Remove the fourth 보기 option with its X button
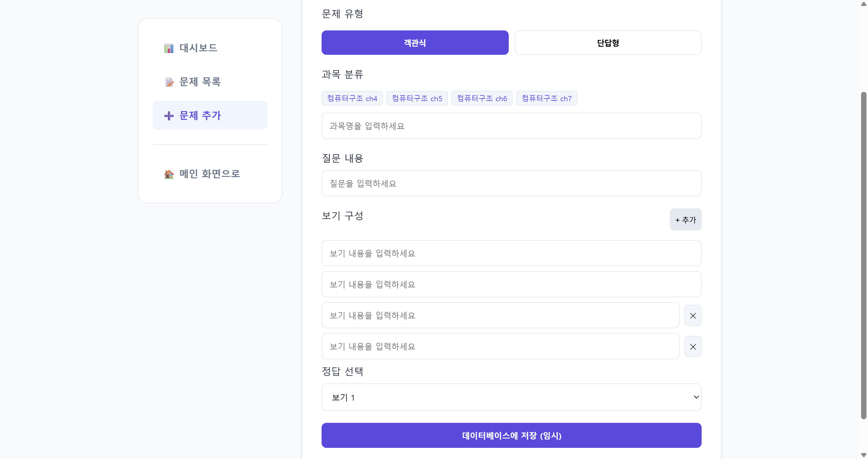 (693, 347)
